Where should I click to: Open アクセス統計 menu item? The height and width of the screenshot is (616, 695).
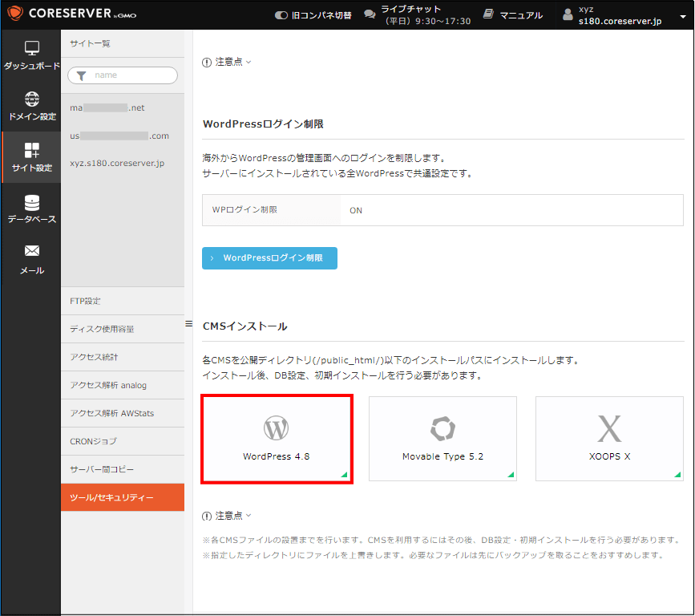123,357
